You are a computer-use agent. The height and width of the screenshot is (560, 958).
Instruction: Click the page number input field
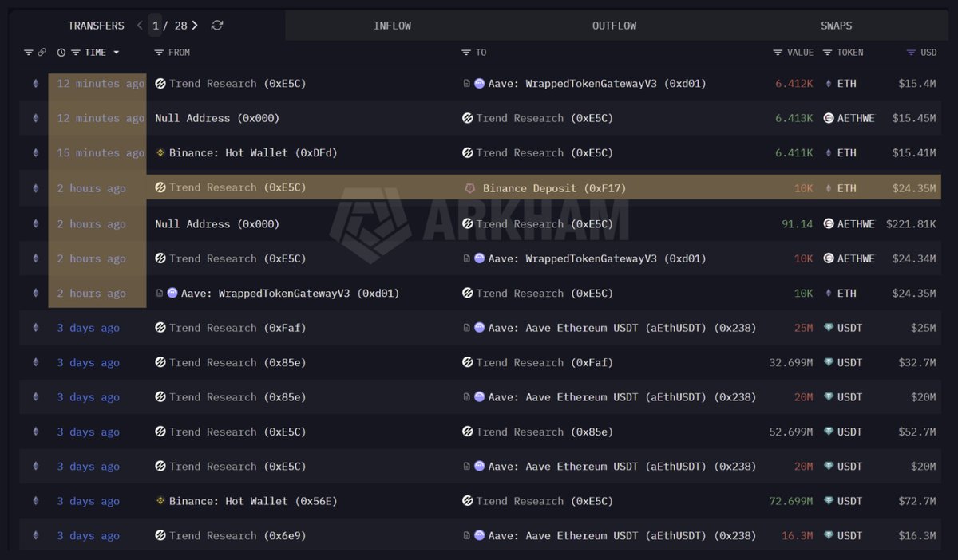point(156,26)
